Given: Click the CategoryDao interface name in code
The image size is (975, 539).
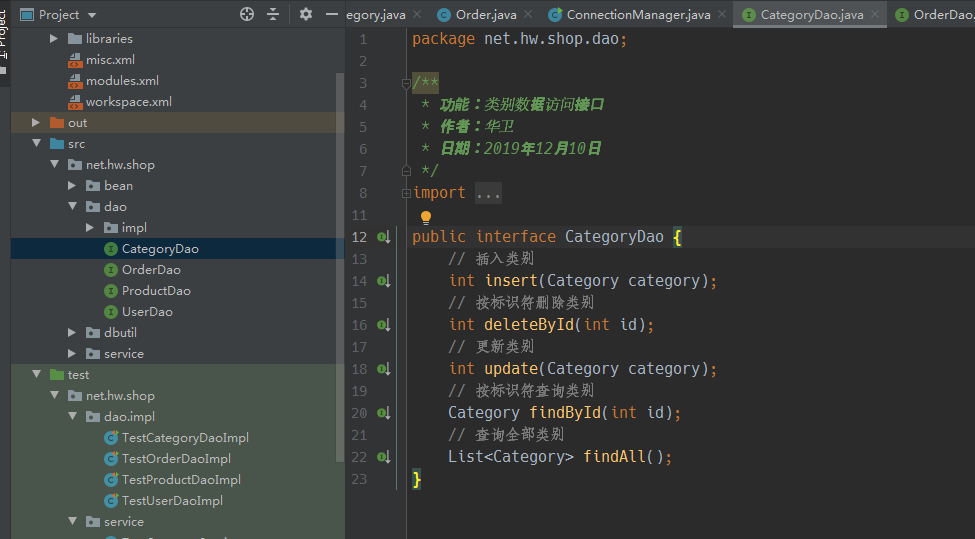Looking at the screenshot, I should pos(614,237).
